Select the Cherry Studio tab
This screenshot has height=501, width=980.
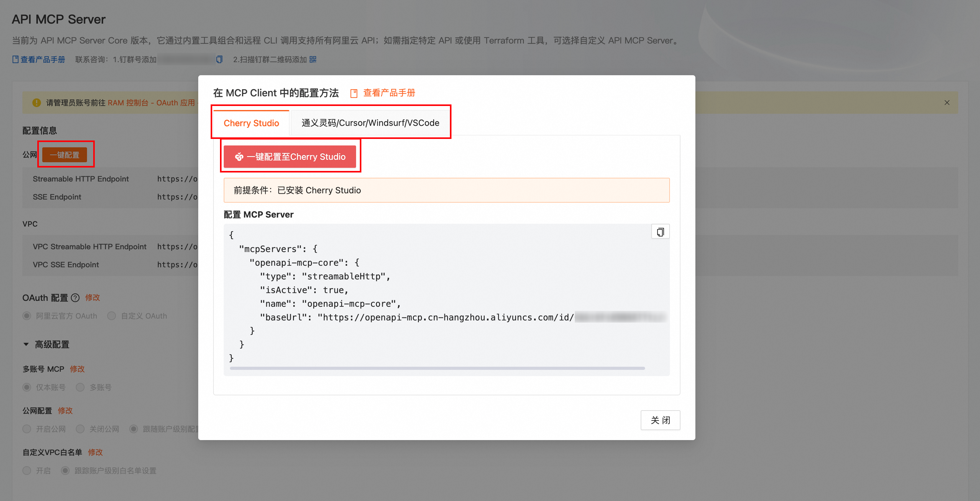click(251, 123)
